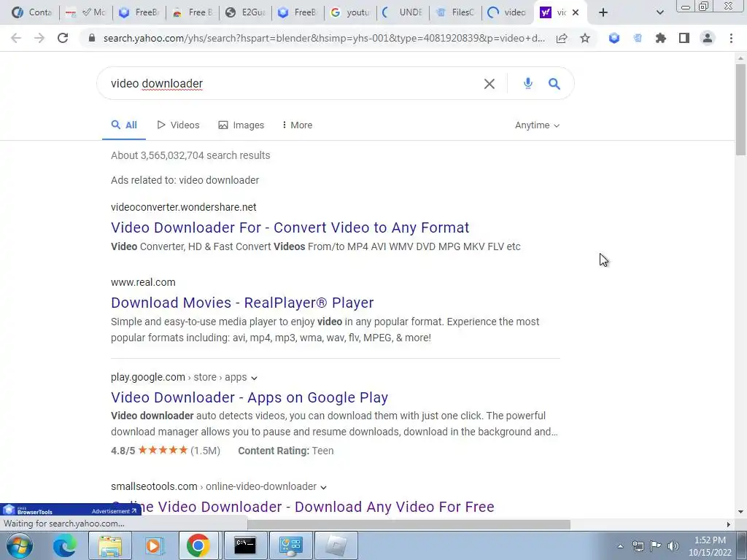The image size is (747, 560).
Task: Click the About 3,565,032,704 search results text
Action: click(190, 156)
